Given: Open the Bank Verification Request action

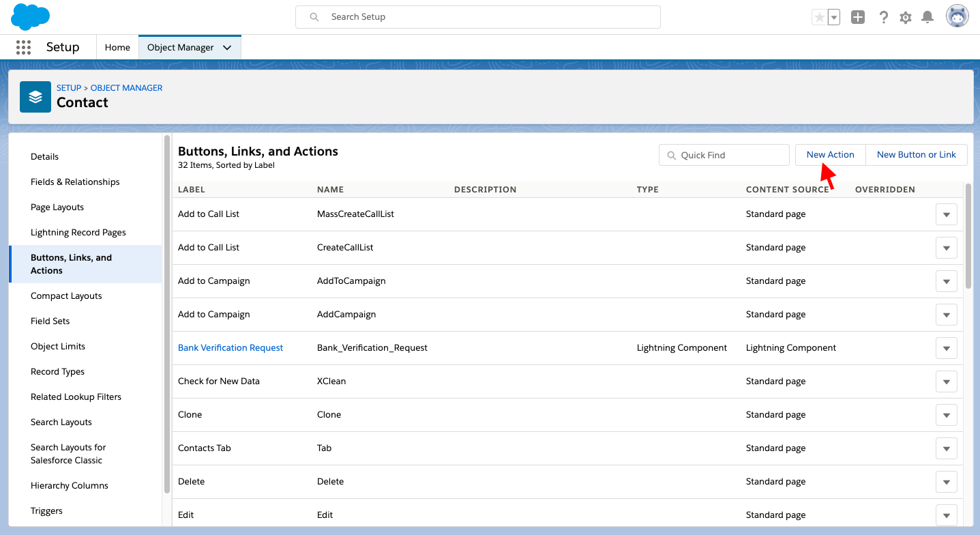Looking at the screenshot, I should point(231,348).
